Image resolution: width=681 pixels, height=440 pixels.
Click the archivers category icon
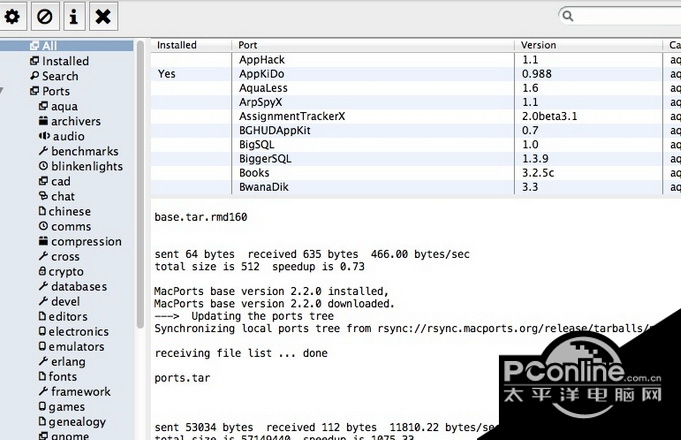click(x=43, y=121)
